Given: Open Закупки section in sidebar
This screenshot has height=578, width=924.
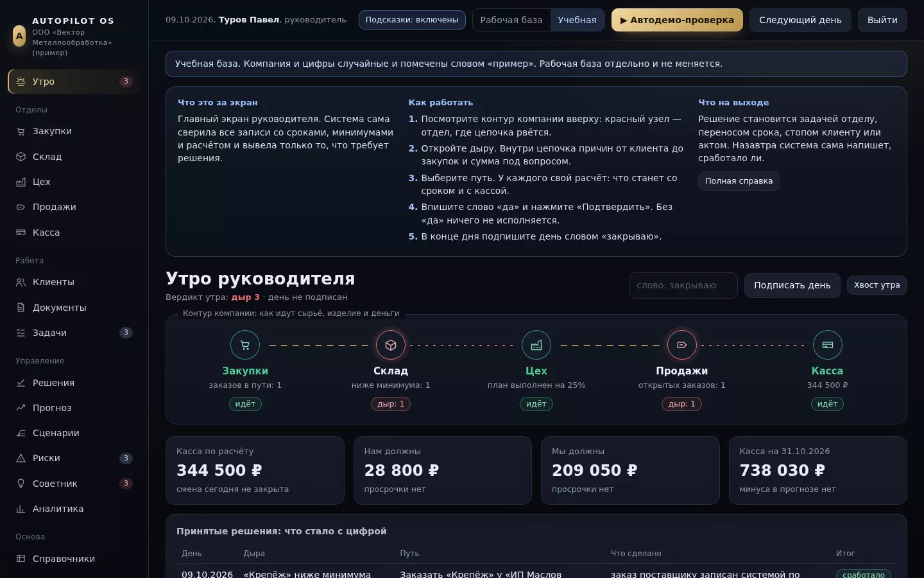Looking at the screenshot, I should click(73, 131).
